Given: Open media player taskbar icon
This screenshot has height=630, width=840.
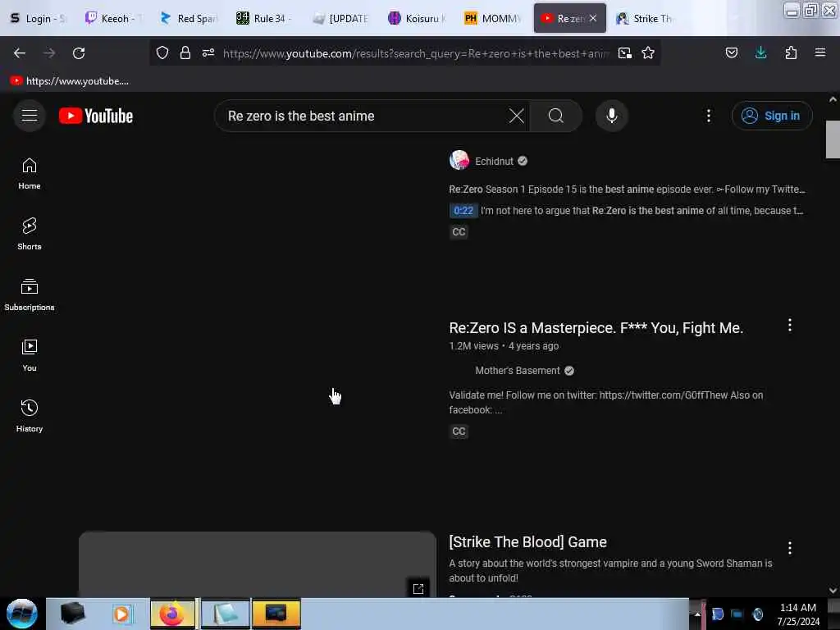Looking at the screenshot, I should (121, 614).
